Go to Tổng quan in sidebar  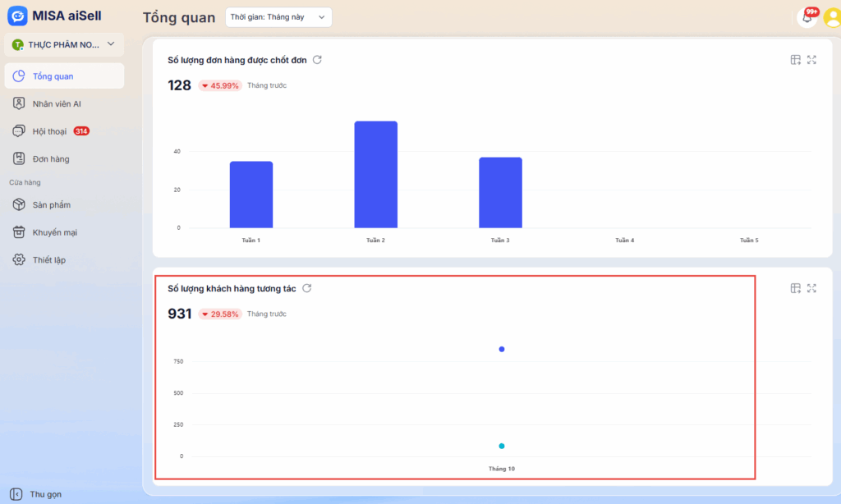pos(53,76)
